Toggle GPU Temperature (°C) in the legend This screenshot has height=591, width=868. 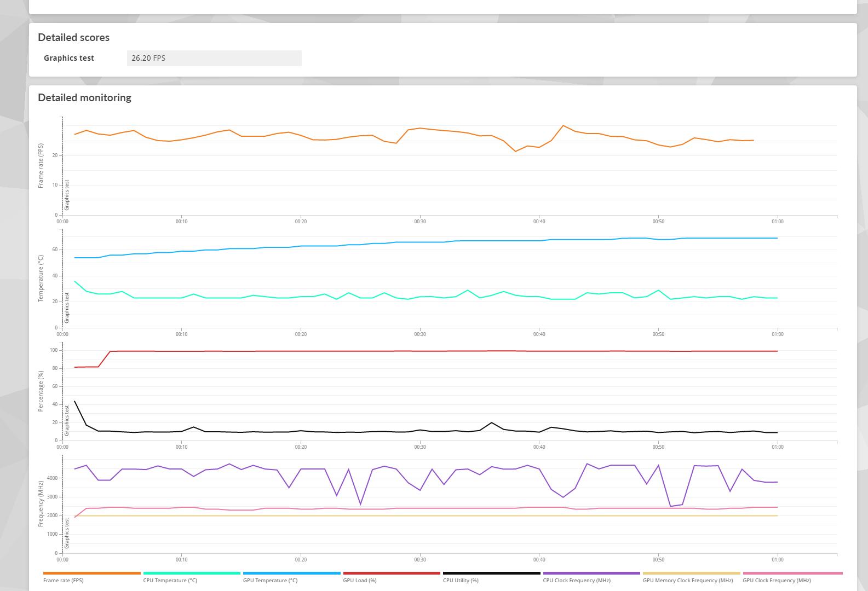(270, 580)
